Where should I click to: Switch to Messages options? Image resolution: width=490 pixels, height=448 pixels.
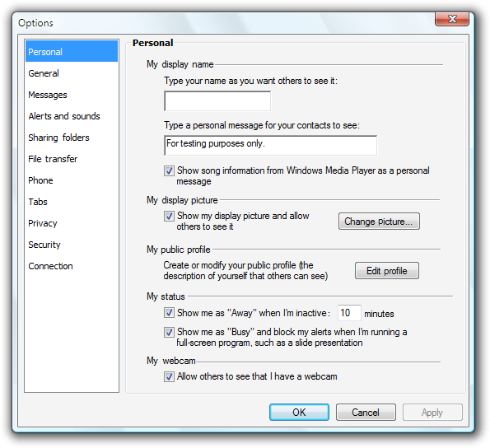tap(72, 95)
